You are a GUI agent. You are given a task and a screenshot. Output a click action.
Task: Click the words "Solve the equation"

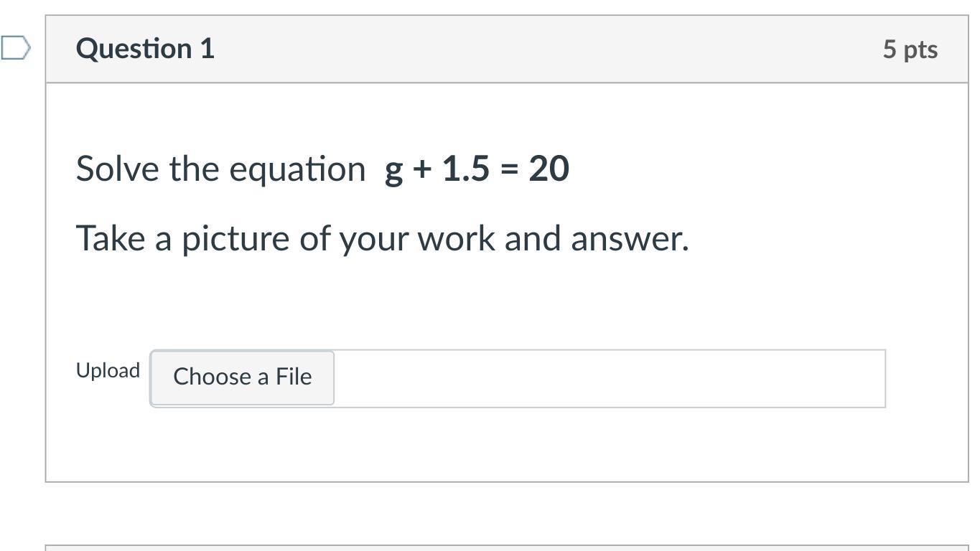(x=220, y=169)
